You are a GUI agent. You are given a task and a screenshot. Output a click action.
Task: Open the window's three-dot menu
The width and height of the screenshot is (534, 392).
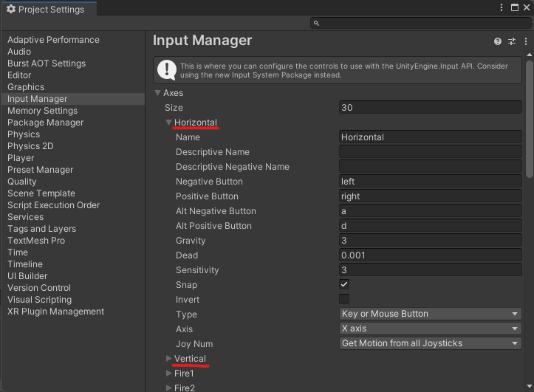(502, 7)
